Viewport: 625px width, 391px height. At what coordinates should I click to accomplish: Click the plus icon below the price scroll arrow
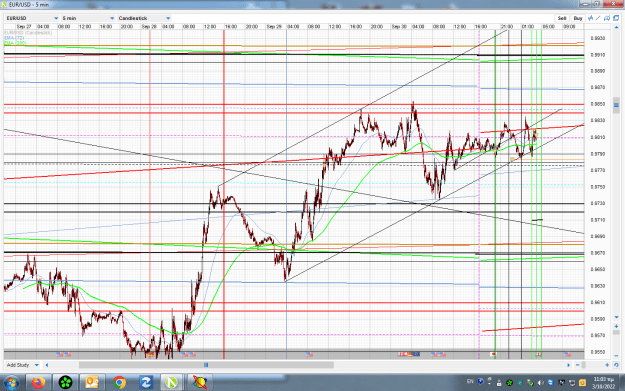(616, 326)
